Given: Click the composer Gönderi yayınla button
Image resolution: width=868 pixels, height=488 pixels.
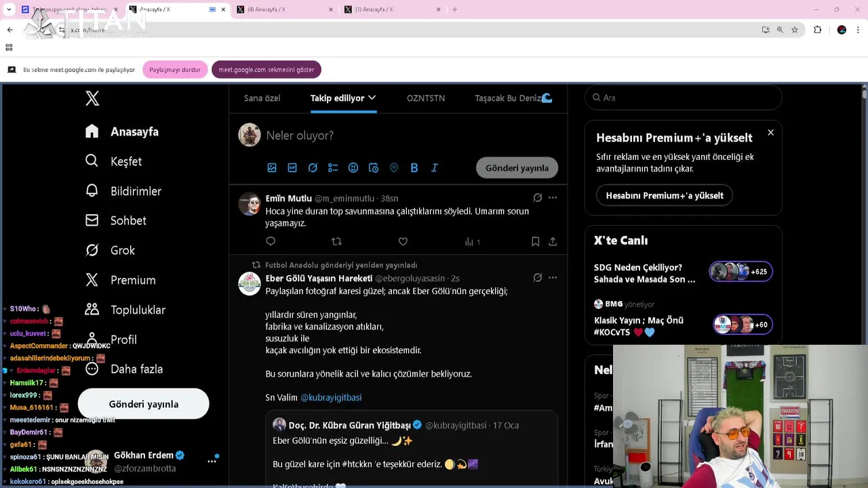Looking at the screenshot, I should tap(517, 168).
